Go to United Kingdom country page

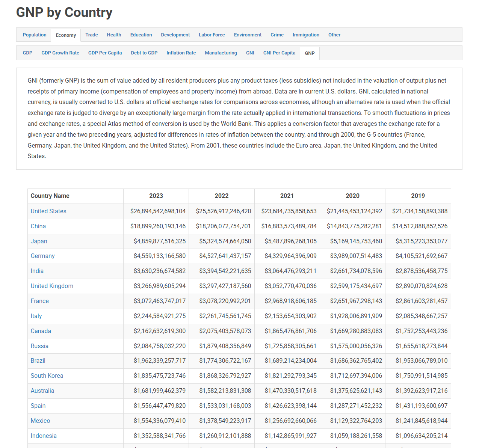click(52, 286)
